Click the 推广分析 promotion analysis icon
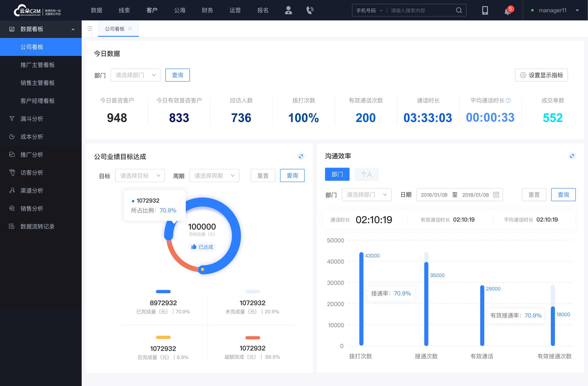Screen dimensions: 588x386 (x=12, y=154)
